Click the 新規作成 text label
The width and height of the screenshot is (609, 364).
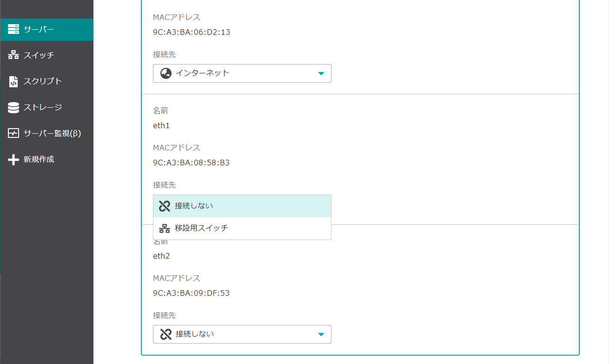pos(39,159)
